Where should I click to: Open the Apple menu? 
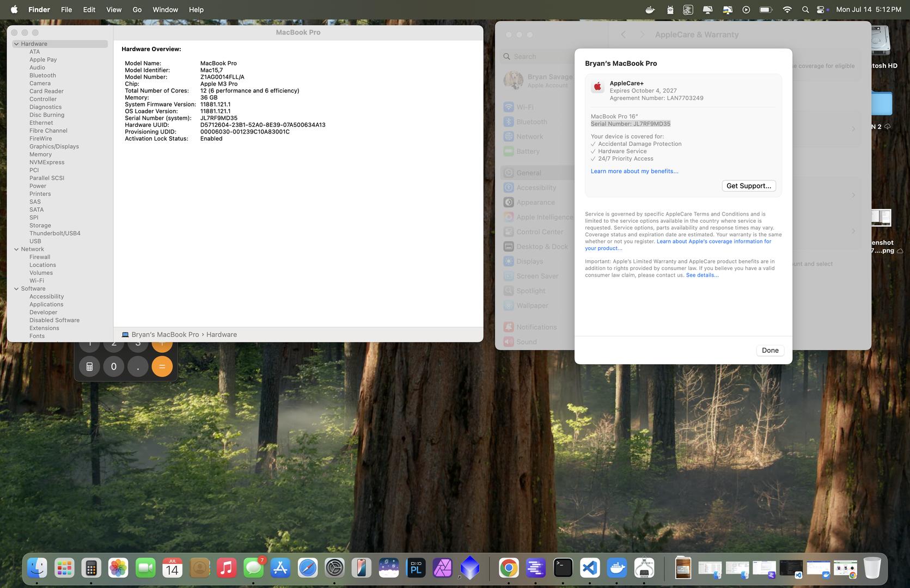14,9
